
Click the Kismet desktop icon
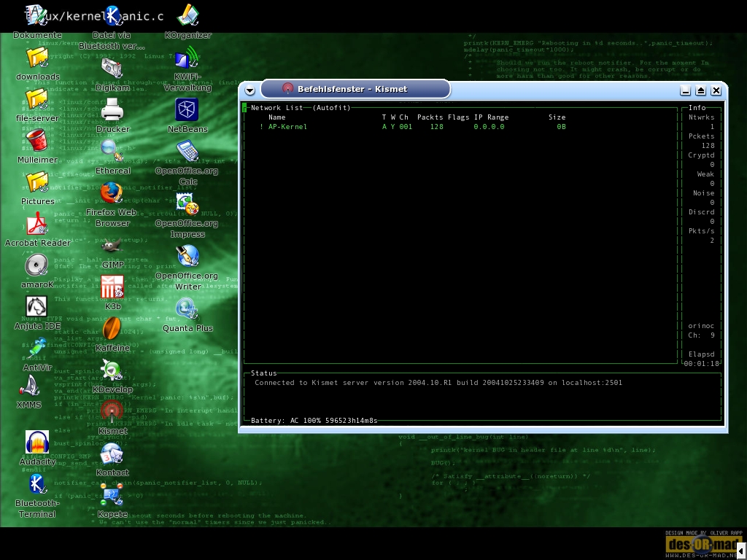point(112,411)
